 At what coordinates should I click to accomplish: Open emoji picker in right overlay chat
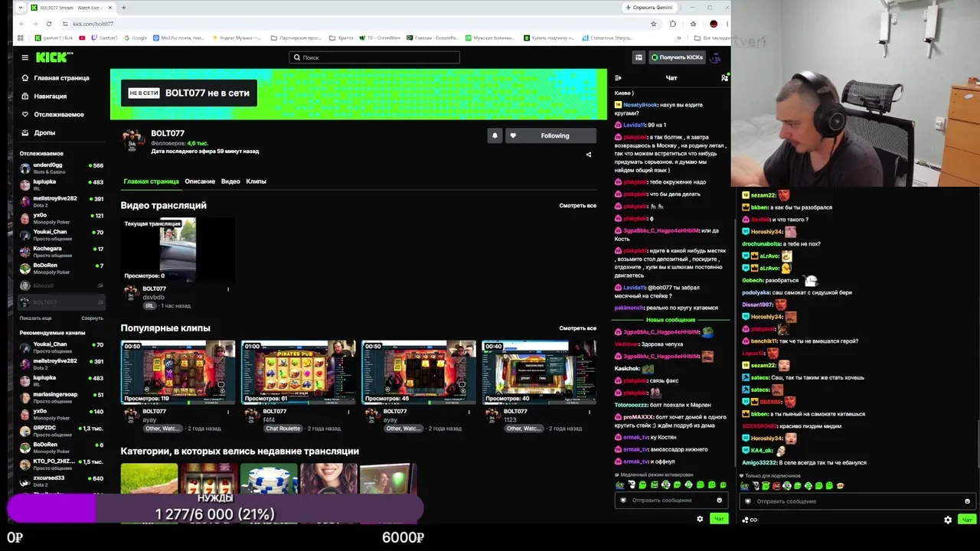tap(967, 501)
